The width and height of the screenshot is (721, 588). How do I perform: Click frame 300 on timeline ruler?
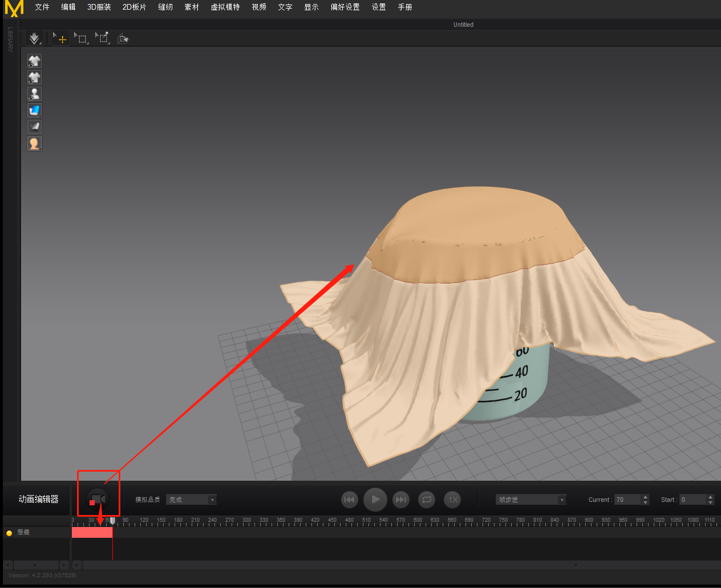pyautogui.click(x=246, y=521)
